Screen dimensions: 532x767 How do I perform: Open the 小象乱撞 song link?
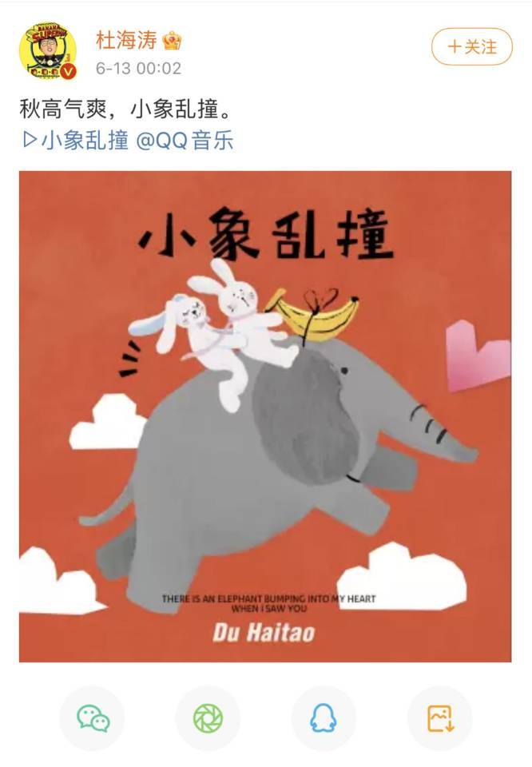tap(85, 140)
